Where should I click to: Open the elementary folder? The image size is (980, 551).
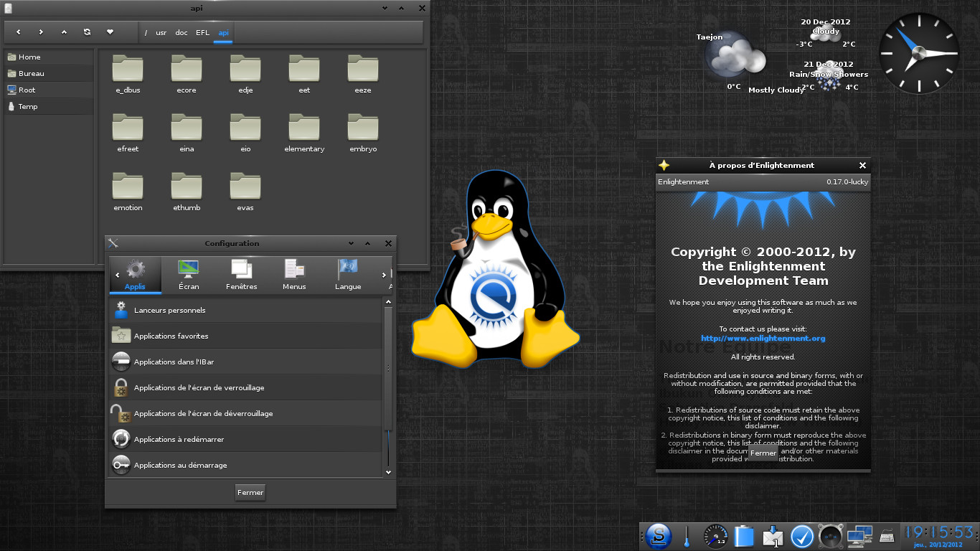(x=304, y=133)
